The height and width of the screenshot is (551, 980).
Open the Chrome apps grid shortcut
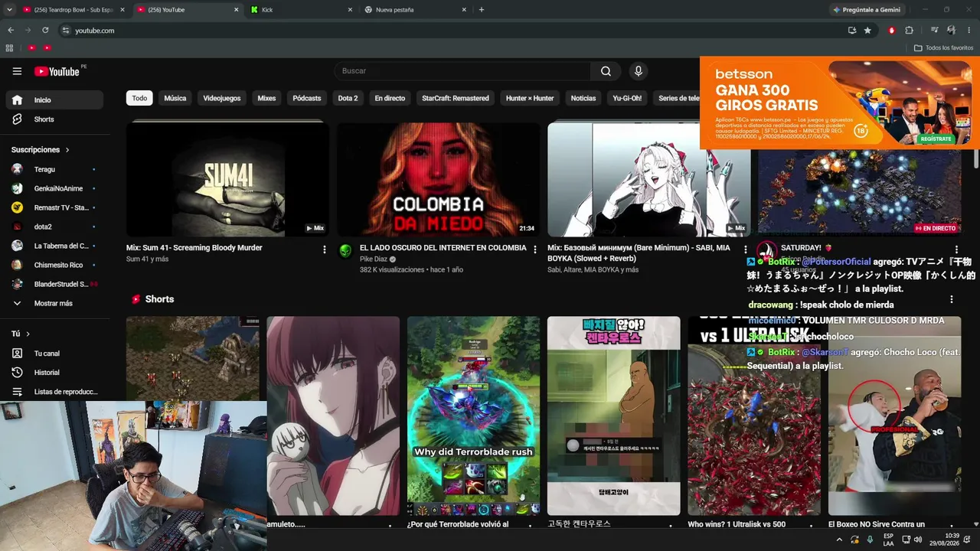pos(9,47)
